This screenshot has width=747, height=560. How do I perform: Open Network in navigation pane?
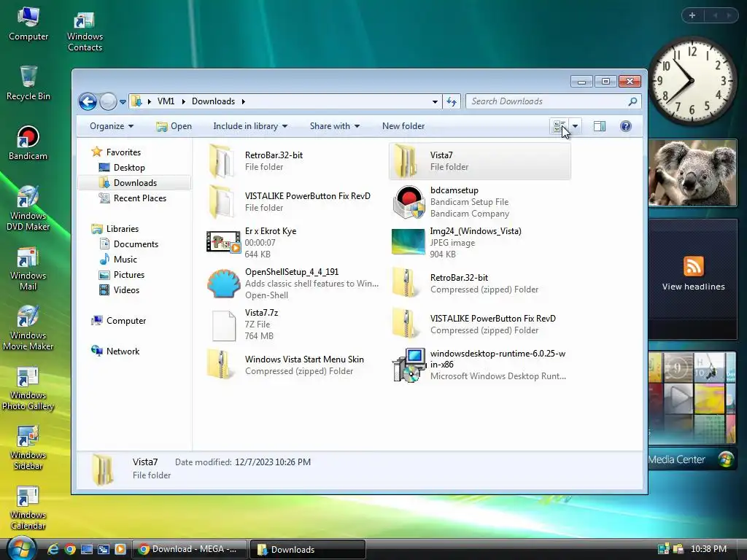point(123,351)
